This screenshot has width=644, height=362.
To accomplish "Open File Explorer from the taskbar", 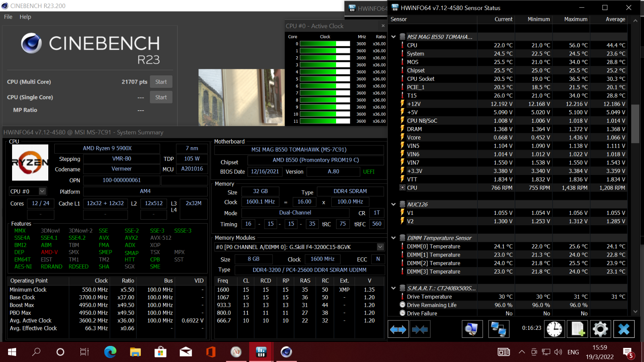I will point(135,352).
